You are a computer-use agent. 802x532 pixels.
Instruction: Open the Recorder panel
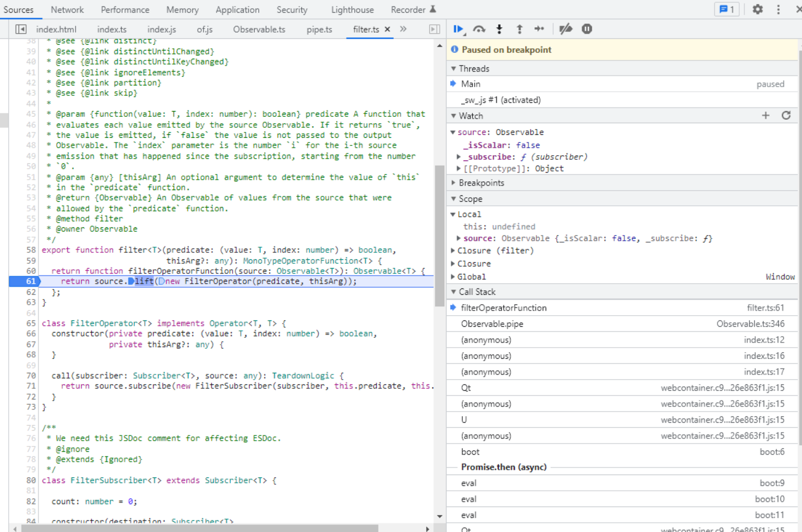(x=408, y=10)
